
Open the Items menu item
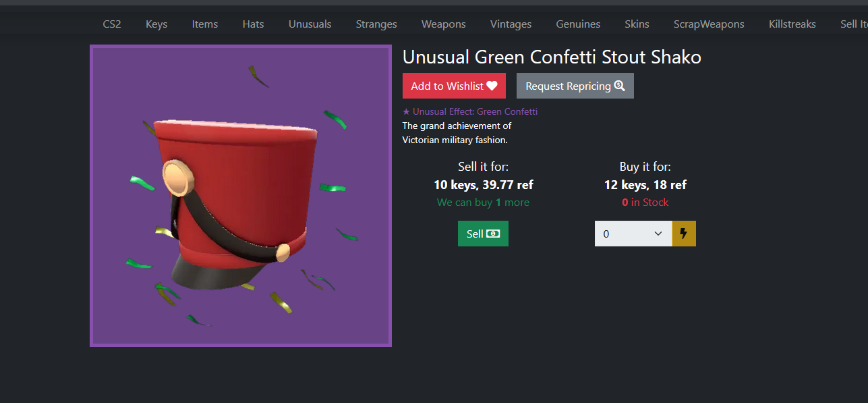tap(205, 24)
